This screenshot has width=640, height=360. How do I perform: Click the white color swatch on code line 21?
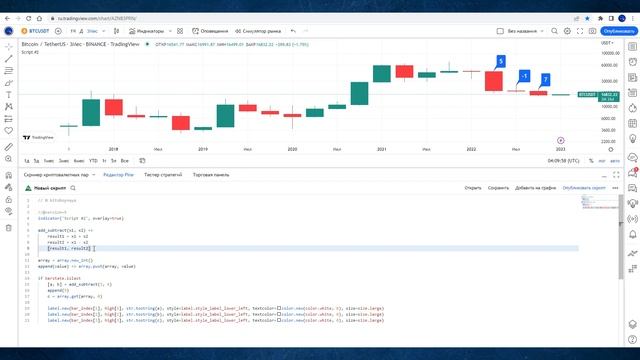tap(279, 320)
